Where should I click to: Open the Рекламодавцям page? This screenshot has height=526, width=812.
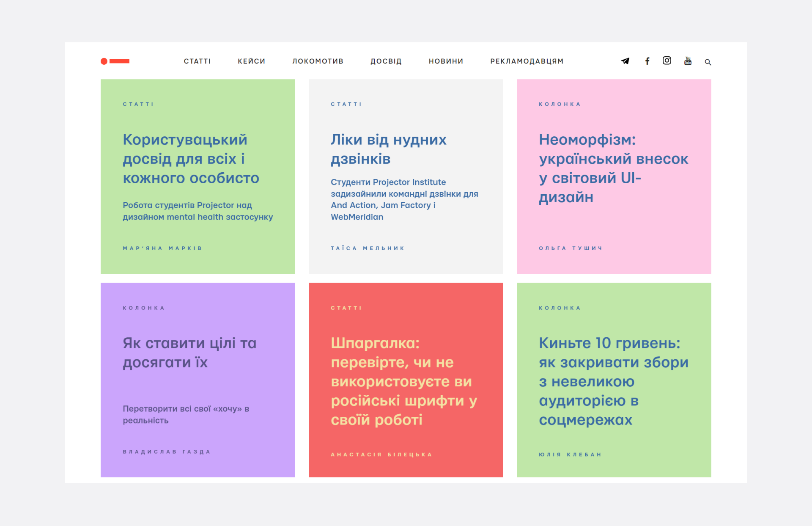[527, 61]
